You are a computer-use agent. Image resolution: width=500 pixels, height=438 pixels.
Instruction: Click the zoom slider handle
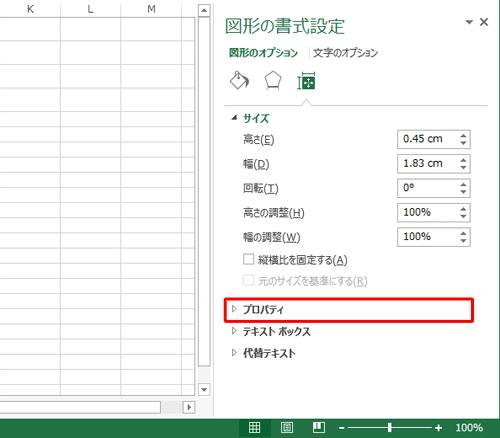390,428
